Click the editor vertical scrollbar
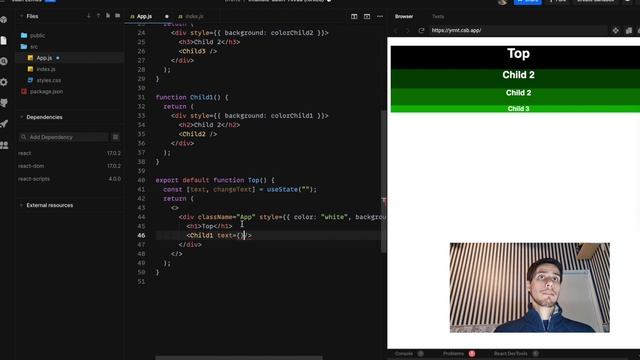640x360 pixels. (383, 182)
